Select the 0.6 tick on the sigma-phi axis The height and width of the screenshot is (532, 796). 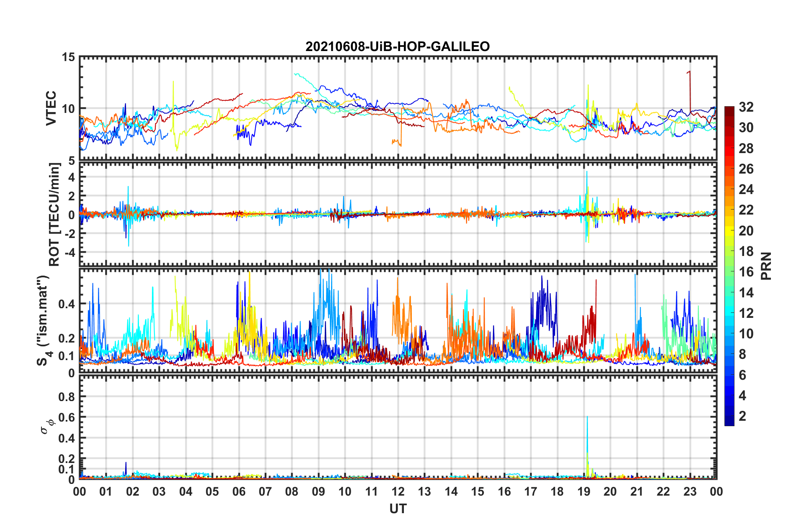tap(67, 417)
